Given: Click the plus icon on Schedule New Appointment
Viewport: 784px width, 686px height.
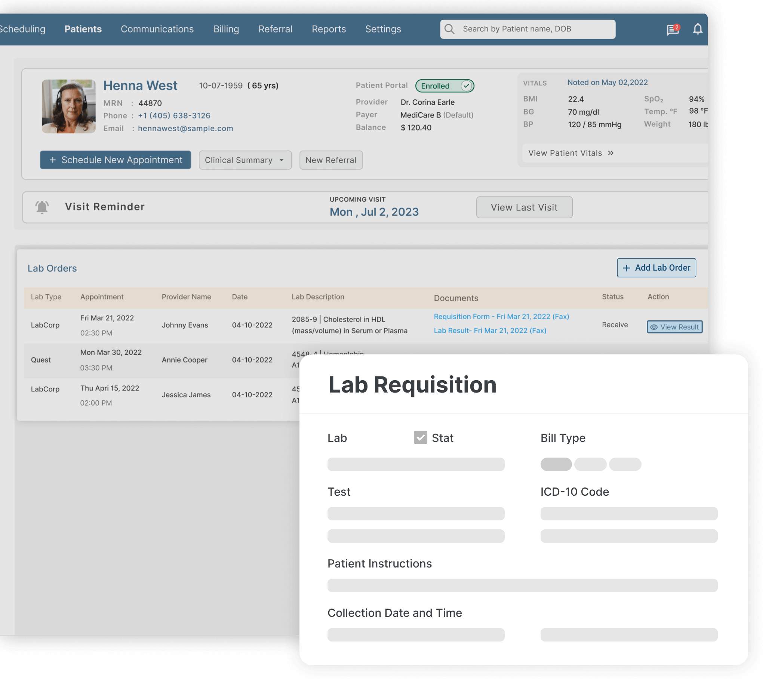Looking at the screenshot, I should [x=52, y=160].
